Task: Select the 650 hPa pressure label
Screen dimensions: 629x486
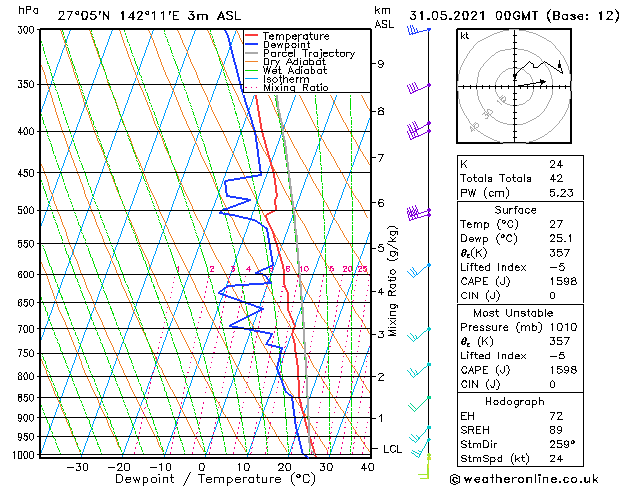Action: click(x=28, y=303)
